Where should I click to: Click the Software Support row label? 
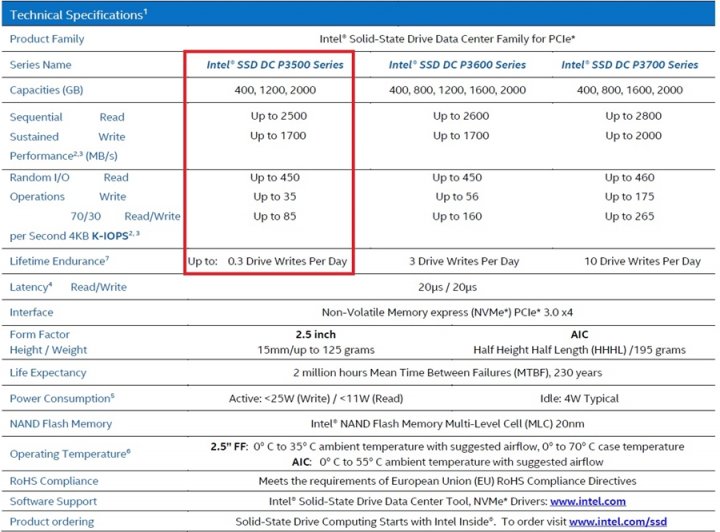(53, 501)
